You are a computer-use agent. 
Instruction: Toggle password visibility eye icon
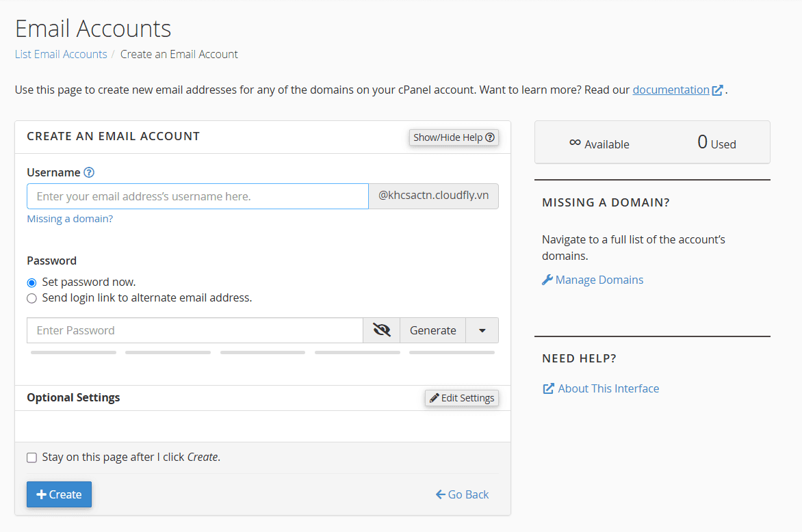coord(381,330)
